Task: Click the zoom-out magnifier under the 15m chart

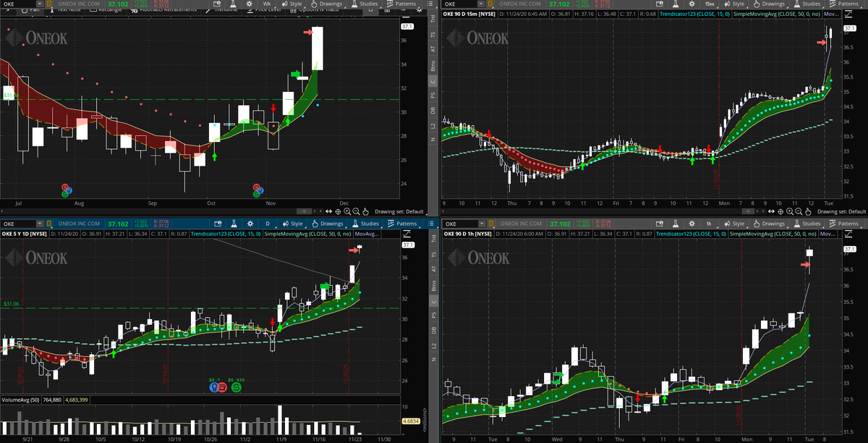Action: [x=799, y=211]
